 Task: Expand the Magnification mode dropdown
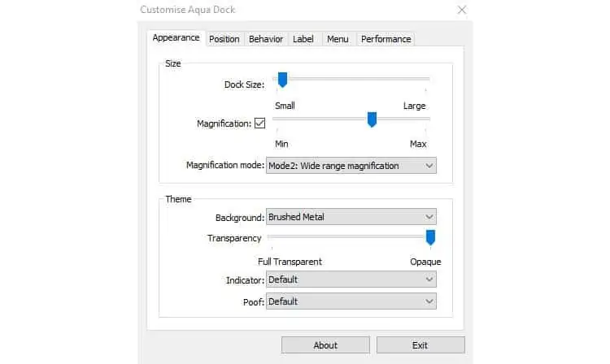[351, 166]
